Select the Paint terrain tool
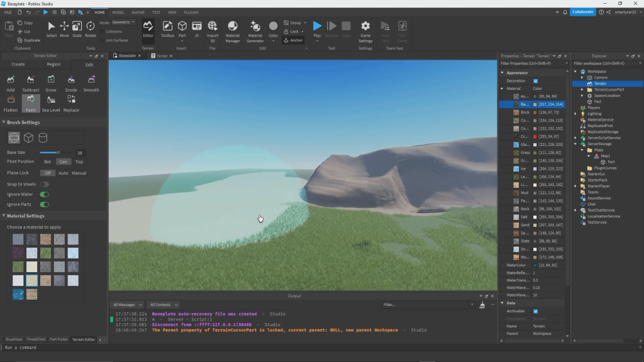 [x=31, y=104]
